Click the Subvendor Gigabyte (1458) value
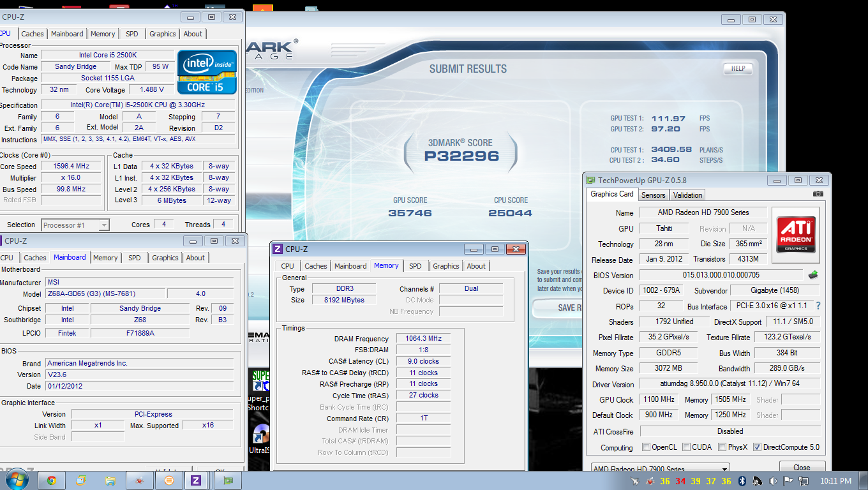The height and width of the screenshot is (490, 868). tap(775, 290)
